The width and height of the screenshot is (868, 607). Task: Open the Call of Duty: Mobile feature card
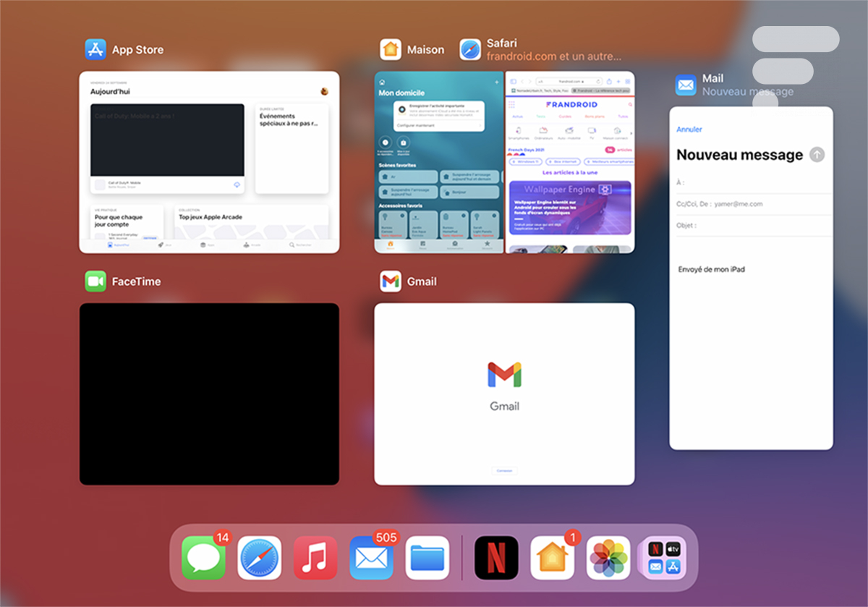point(167,148)
